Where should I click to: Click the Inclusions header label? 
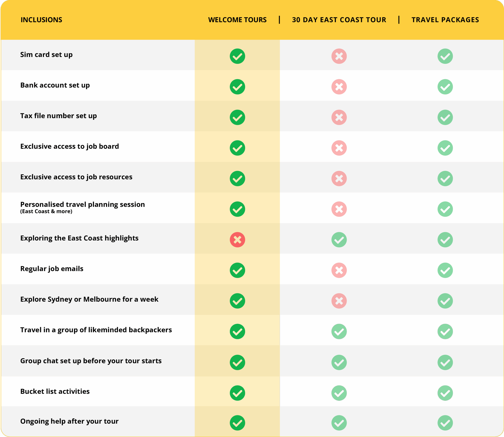pos(41,20)
